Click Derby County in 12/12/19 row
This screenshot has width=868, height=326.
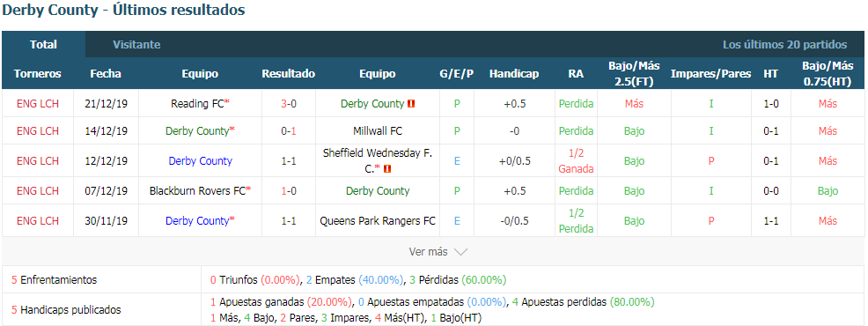[x=201, y=161]
